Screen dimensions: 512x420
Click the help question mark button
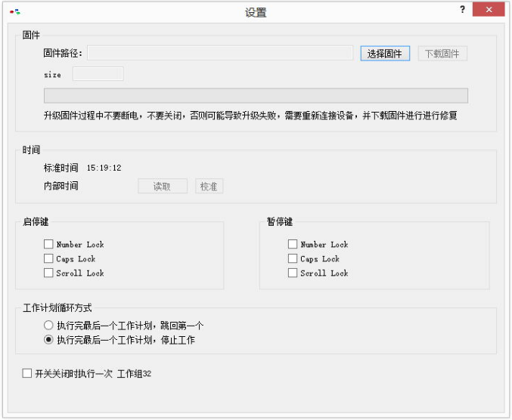pos(462,10)
